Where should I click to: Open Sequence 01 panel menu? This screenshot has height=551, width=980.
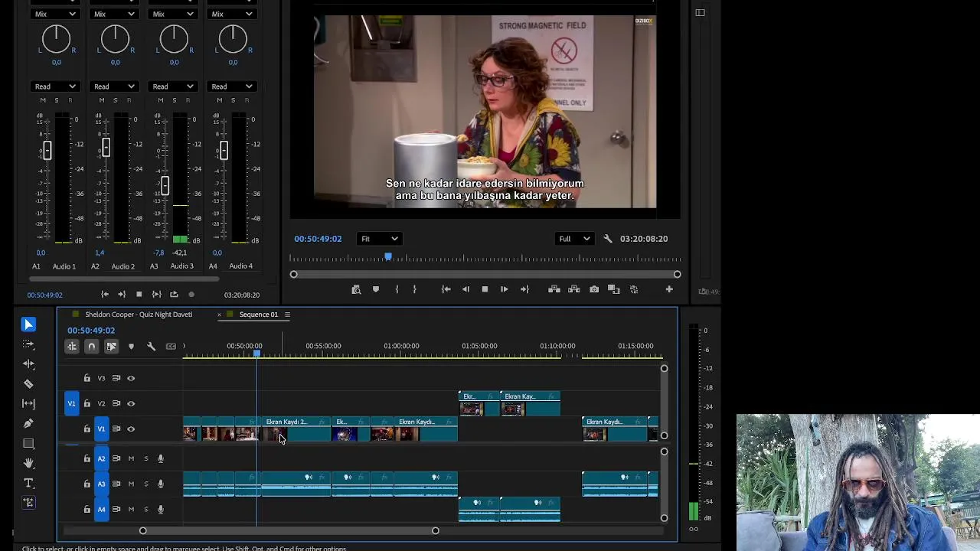tap(287, 315)
